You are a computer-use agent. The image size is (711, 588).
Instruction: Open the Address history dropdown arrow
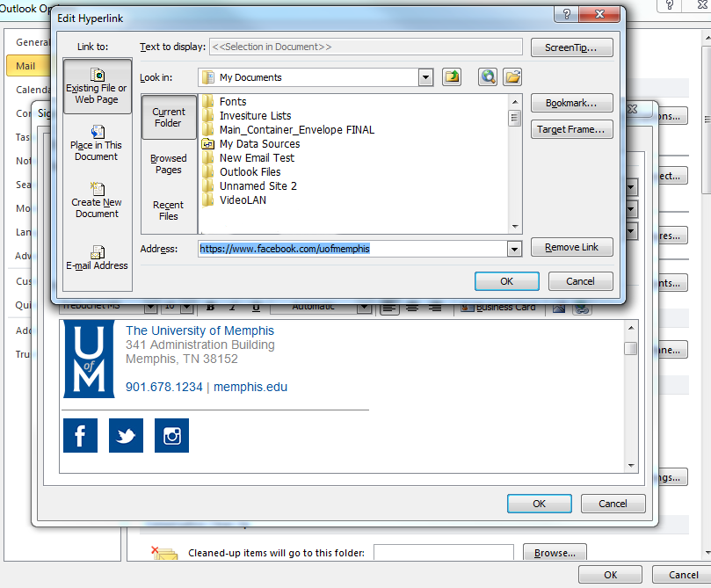tap(514, 250)
